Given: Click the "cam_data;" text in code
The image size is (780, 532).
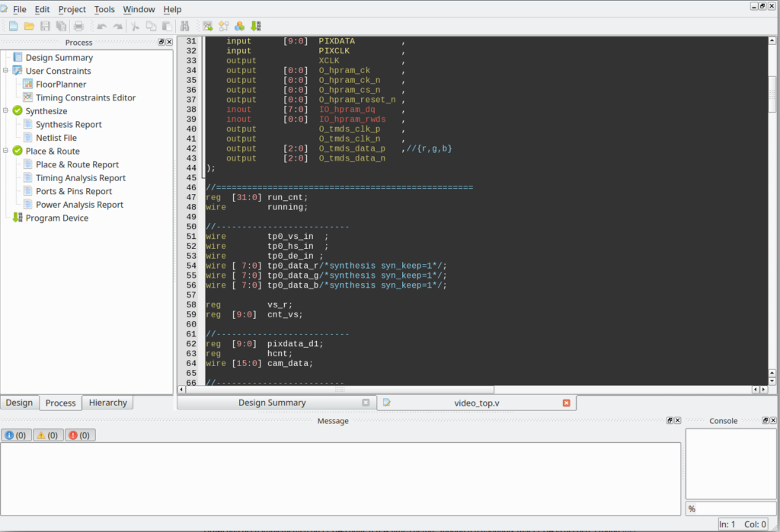Looking at the screenshot, I should tap(290, 364).
